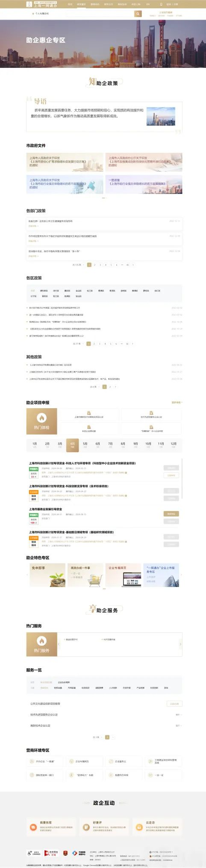Go to next page in 各部门政策 pagination
This screenshot has height=868, width=206.
click(133, 265)
